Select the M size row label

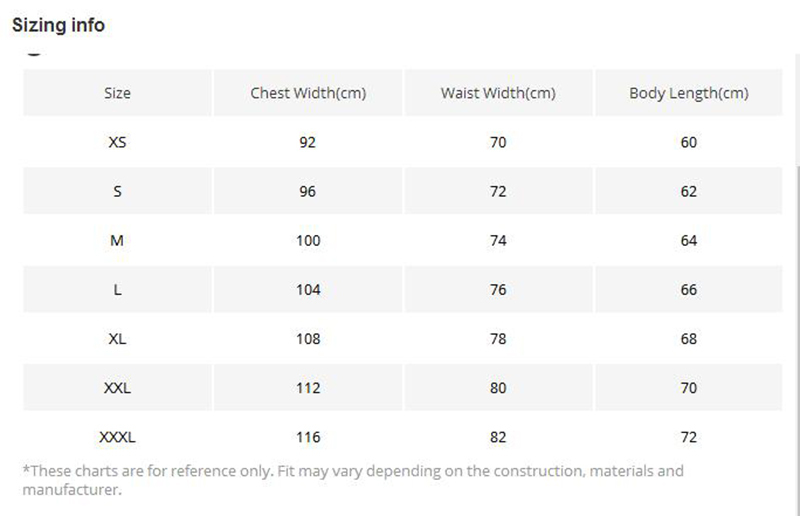(117, 240)
